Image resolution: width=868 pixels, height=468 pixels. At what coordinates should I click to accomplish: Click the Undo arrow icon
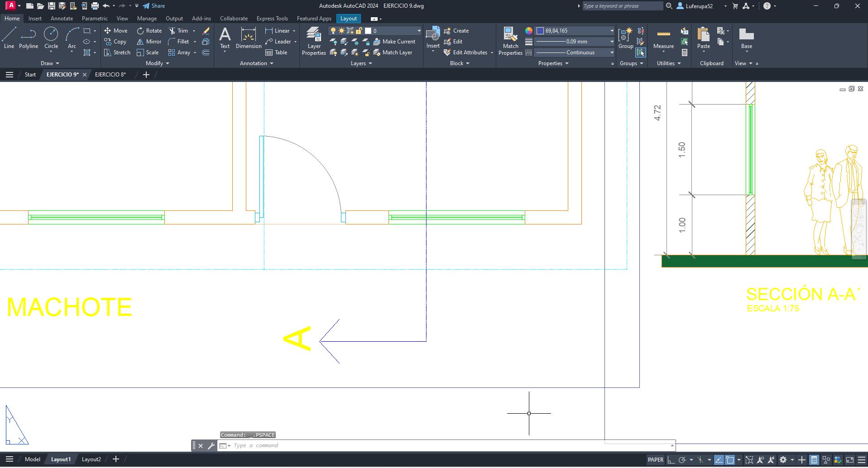click(106, 6)
